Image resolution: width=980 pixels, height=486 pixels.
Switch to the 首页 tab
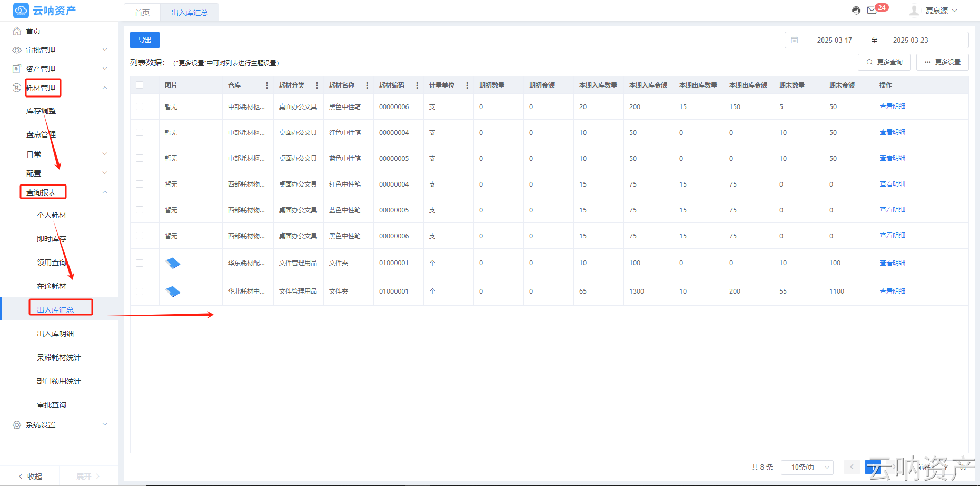click(x=142, y=13)
